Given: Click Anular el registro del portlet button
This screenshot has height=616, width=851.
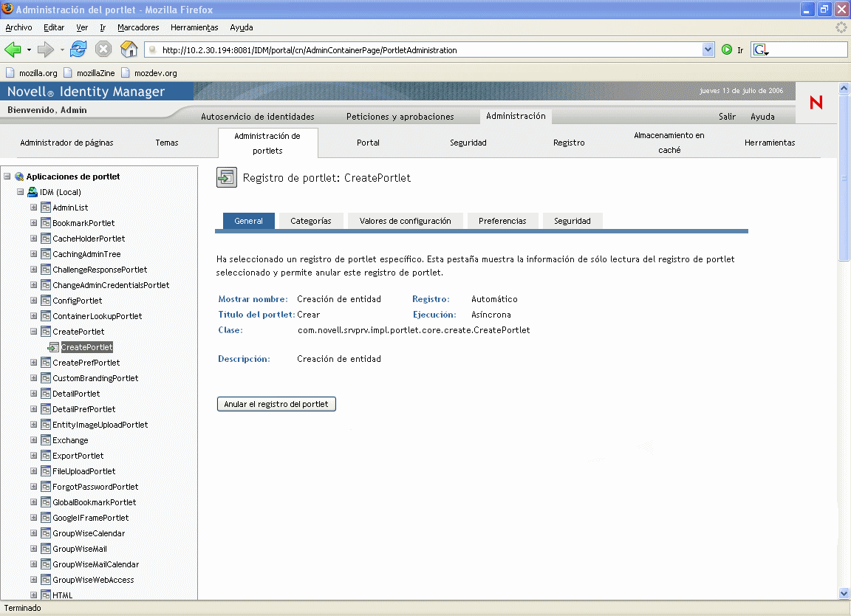Looking at the screenshot, I should (x=277, y=404).
